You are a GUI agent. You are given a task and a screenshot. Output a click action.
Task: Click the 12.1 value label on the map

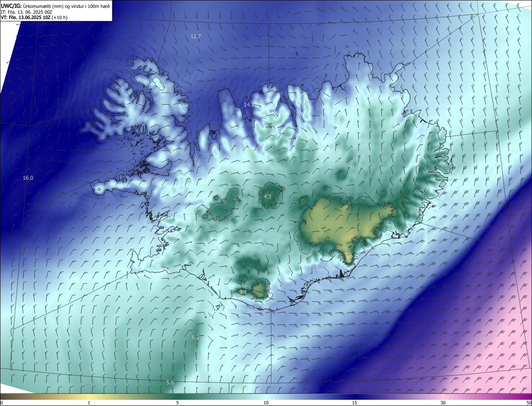(252, 308)
